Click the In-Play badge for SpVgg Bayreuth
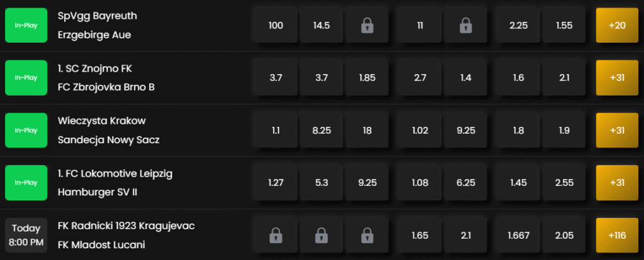Image resolution: width=644 pixels, height=260 pixels. pyautogui.click(x=26, y=25)
